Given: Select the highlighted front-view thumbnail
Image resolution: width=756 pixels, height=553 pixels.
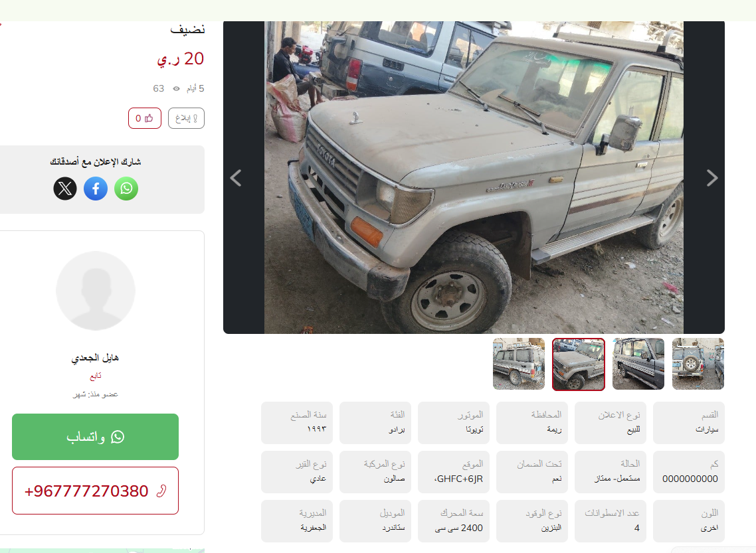Looking at the screenshot, I should point(579,364).
